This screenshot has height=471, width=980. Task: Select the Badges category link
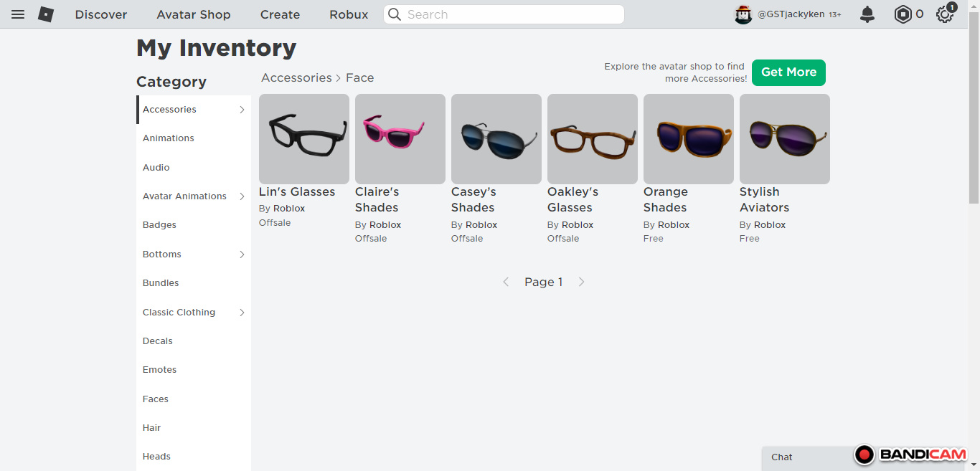click(159, 225)
